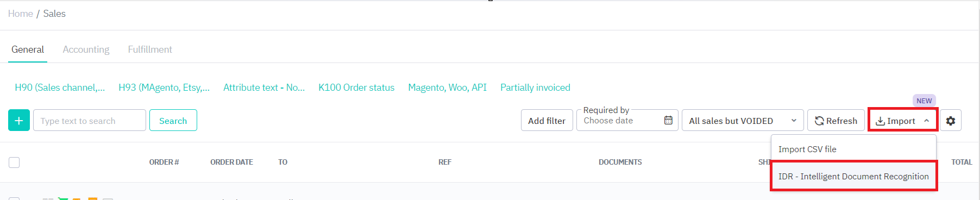Click the Add filter button
This screenshot has height=200, width=980.
(x=546, y=121)
